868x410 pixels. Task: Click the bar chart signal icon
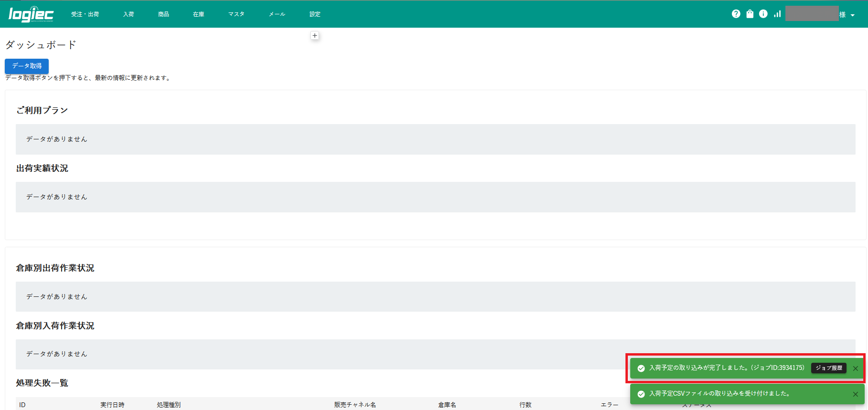click(x=777, y=14)
